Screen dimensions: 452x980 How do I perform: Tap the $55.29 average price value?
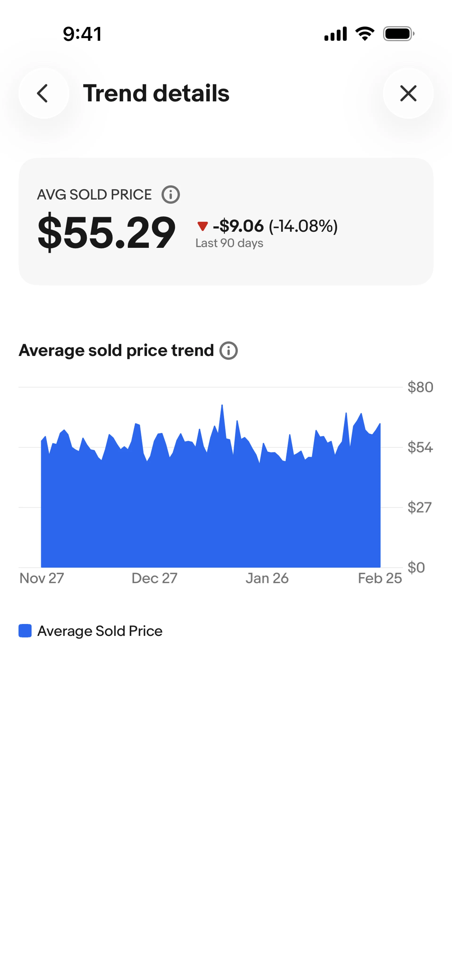(x=107, y=232)
